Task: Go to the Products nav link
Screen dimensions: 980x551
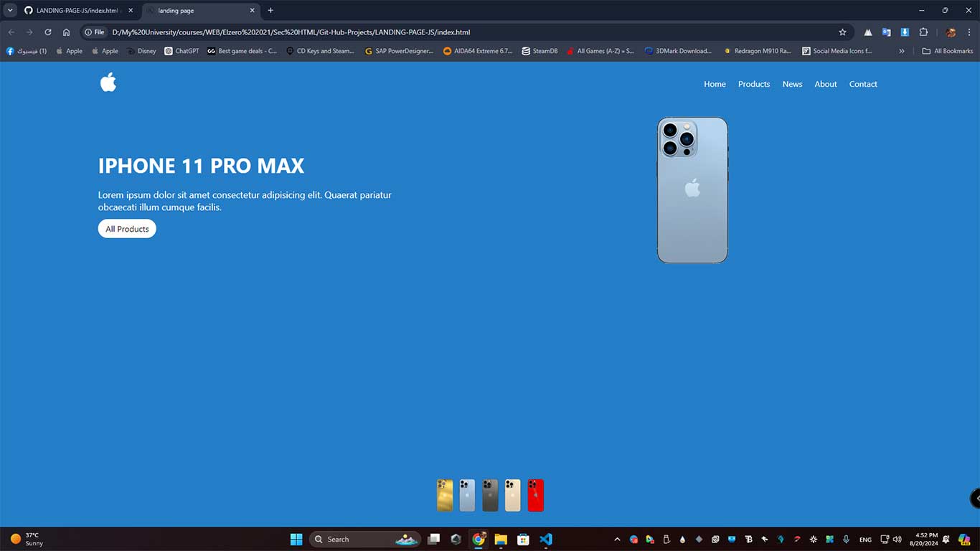Action: tap(754, 84)
